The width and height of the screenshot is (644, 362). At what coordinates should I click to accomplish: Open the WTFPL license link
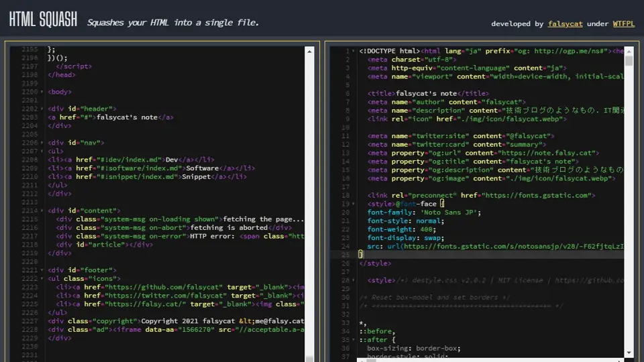[623, 24]
